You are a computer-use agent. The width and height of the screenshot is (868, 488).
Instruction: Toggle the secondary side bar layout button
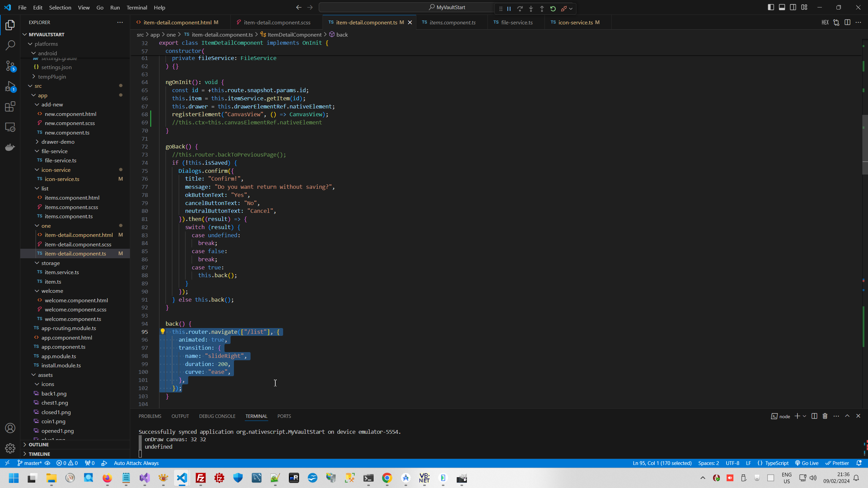tap(793, 7)
